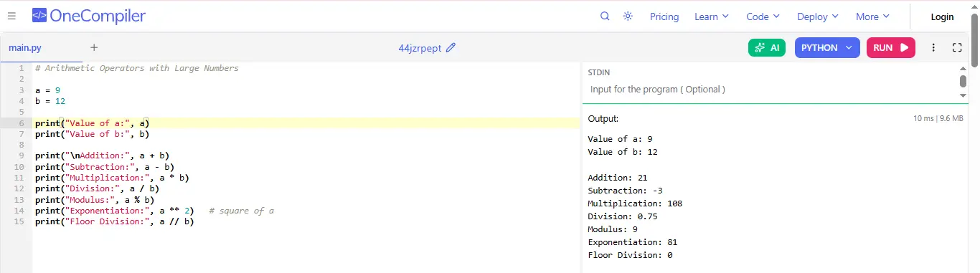Click the print Modulus code line
The height and width of the screenshot is (273, 980).
pyautogui.click(x=94, y=200)
